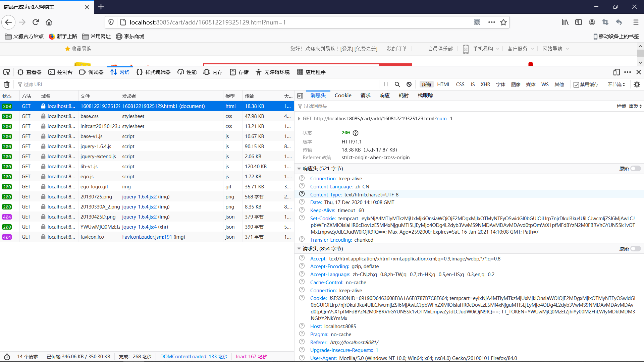Open the resend (重发) dropdown
644x362 pixels.
coord(635,106)
